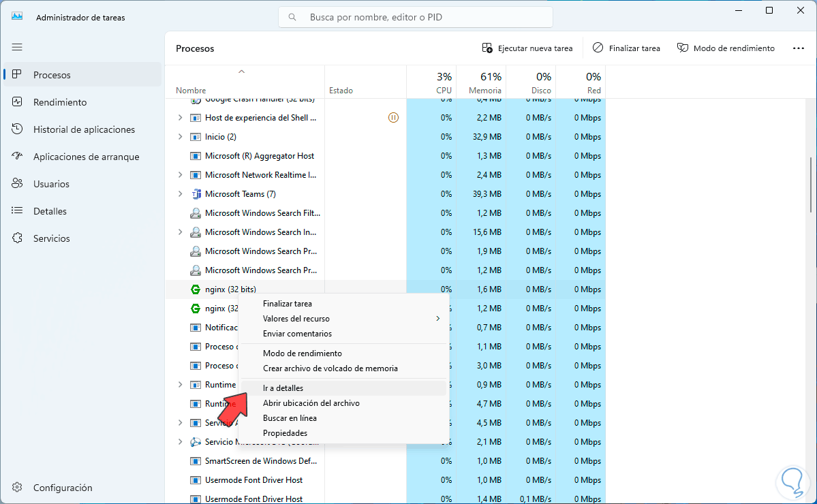Click the Aplicaciones de arranque icon
Screen dimensions: 817x504
pyautogui.click(x=18, y=157)
